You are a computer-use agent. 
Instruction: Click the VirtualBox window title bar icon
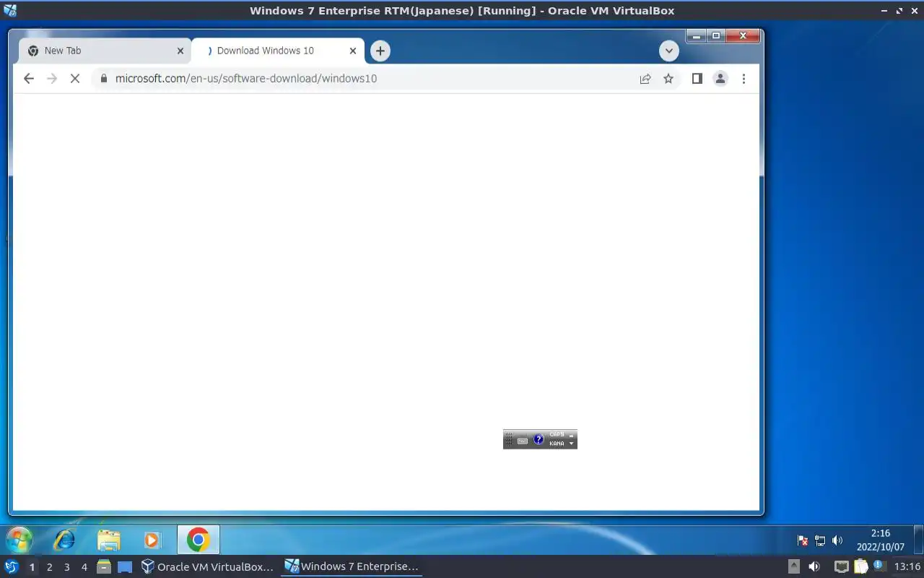pos(10,10)
